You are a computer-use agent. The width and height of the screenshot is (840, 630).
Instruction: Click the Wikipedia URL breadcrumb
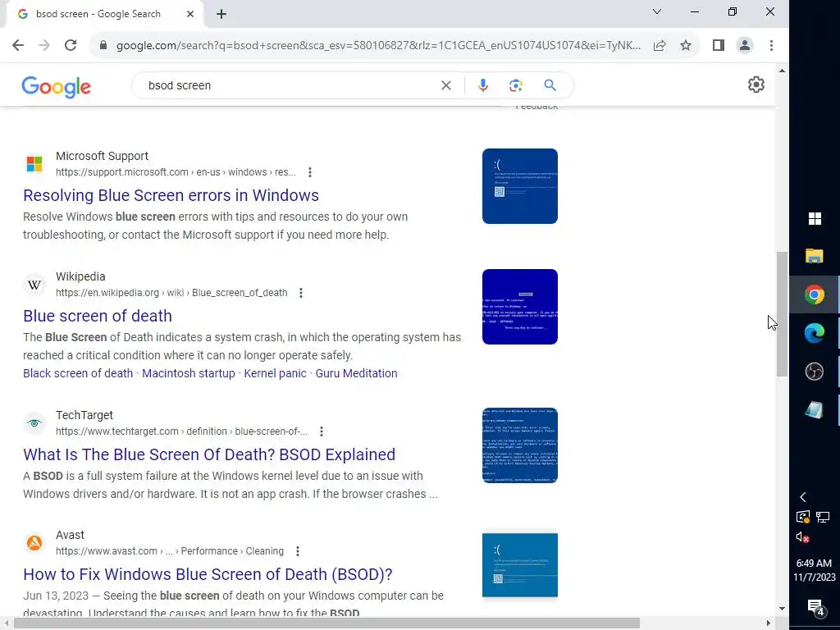171,293
